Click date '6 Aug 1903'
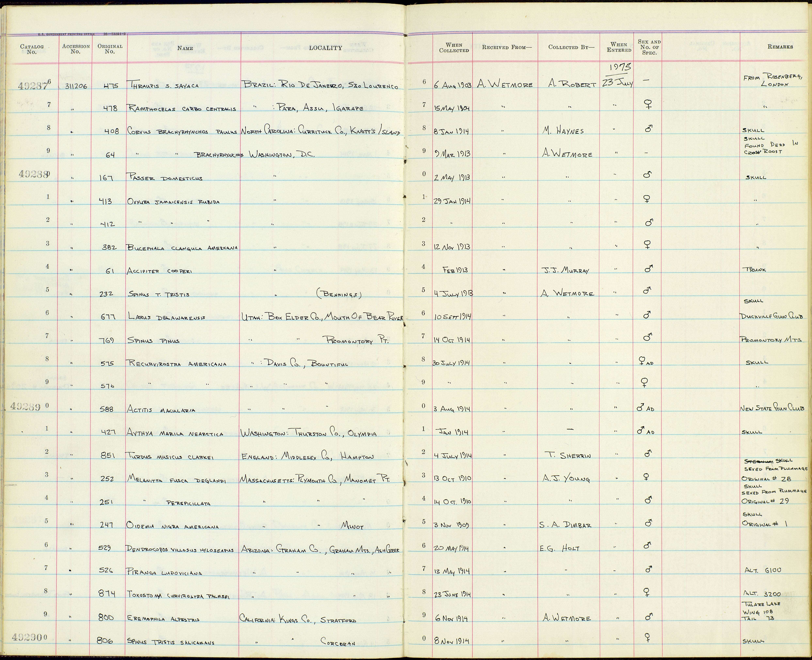812x660 pixels. coord(452,86)
